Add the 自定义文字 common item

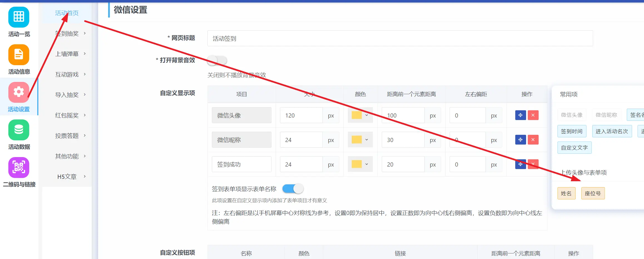coord(574,148)
